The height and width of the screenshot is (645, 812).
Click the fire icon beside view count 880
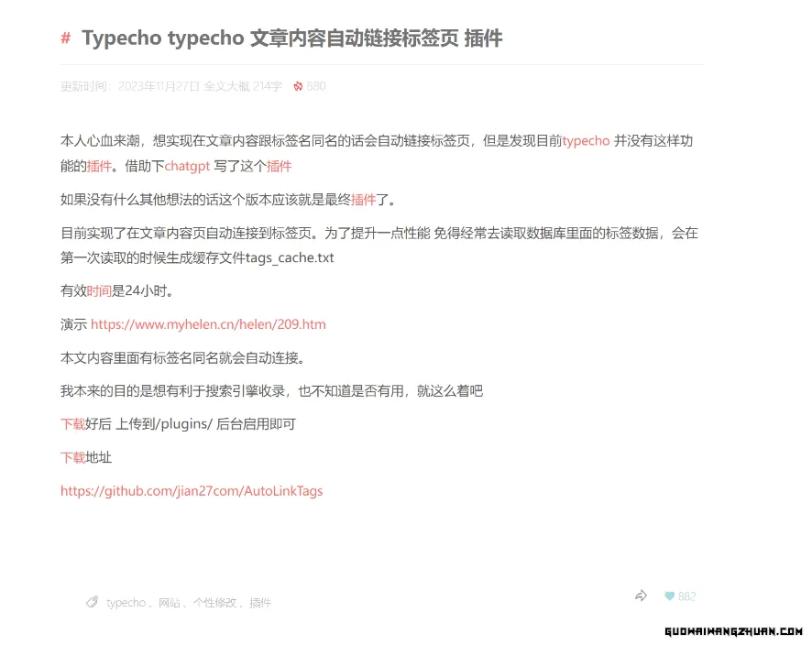pyautogui.click(x=298, y=86)
